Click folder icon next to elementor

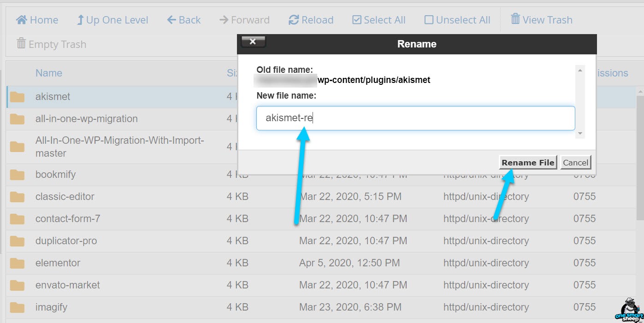tap(18, 263)
